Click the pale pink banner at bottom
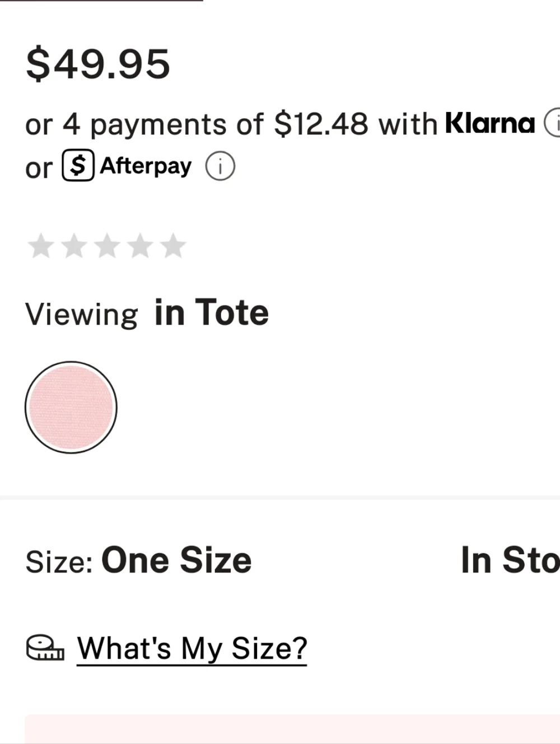The width and height of the screenshot is (560, 744). click(292, 729)
